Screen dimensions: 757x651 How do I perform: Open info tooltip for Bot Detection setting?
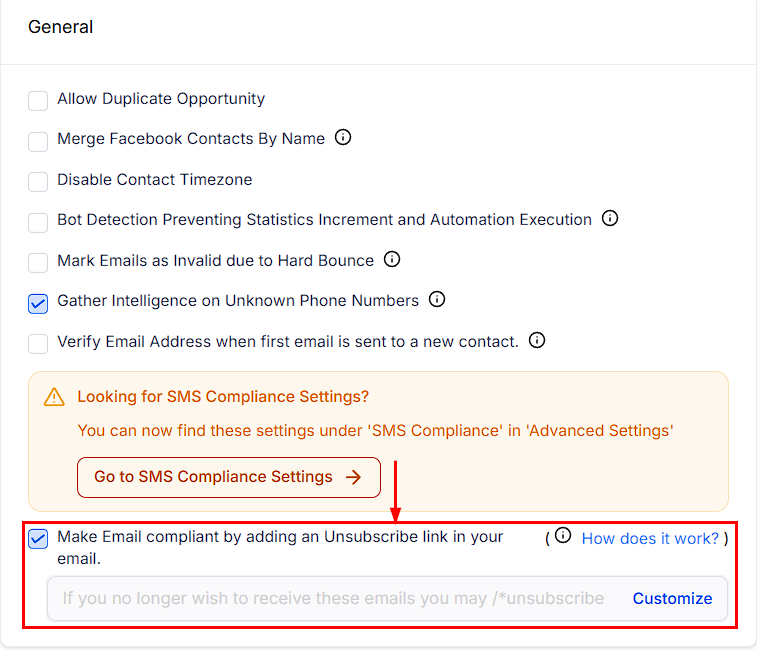pos(610,218)
